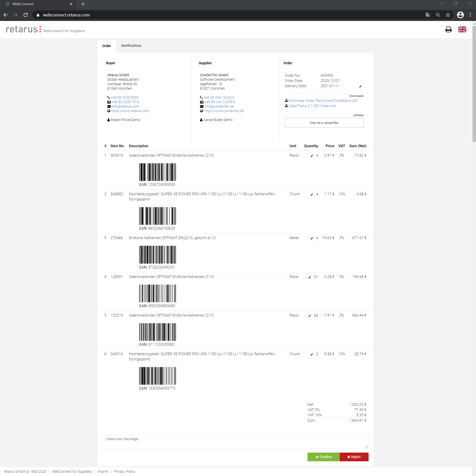Edit quantity of item 128091
Screen dimensions: 476x476
click(310, 277)
